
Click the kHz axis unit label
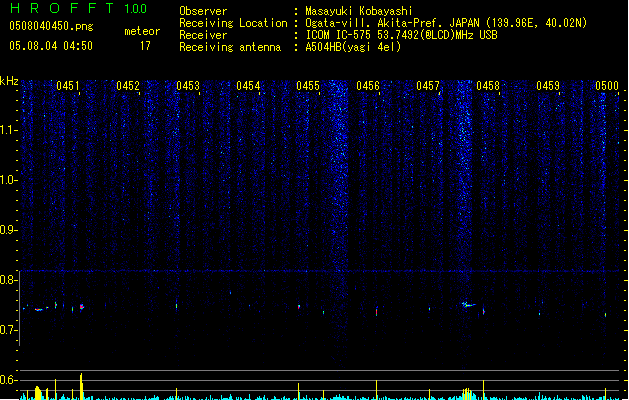(9, 81)
